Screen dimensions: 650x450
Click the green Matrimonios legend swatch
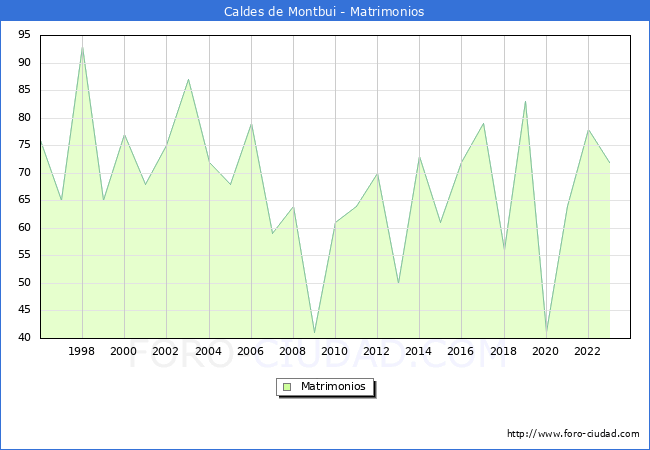287,387
